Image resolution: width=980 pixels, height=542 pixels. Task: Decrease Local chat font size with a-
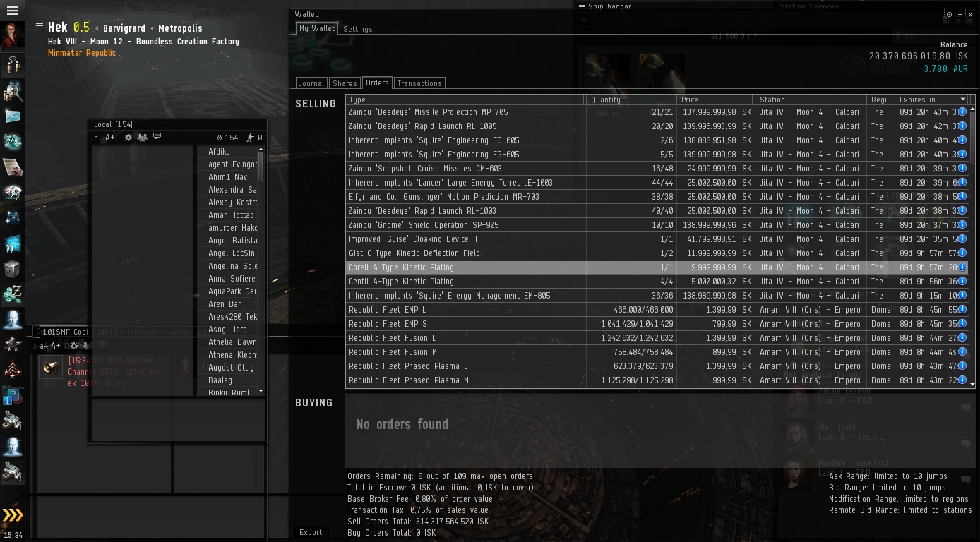[98, 138]
